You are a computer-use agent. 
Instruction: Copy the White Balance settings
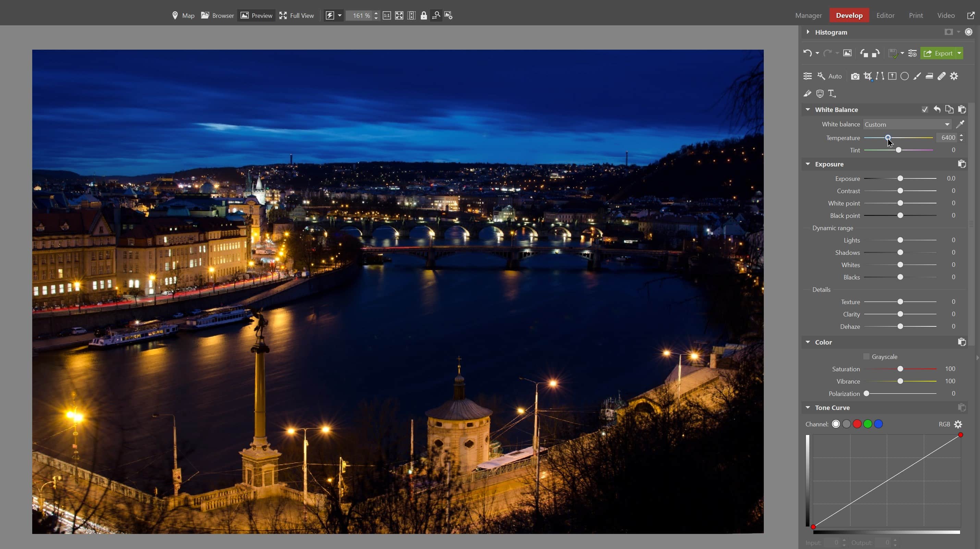[x=950, y=110]
